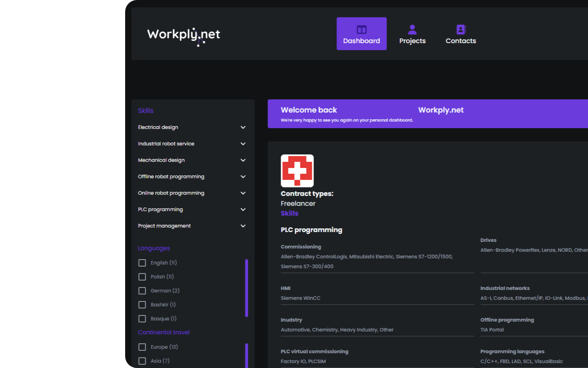Tick the Bashkir (1) checkbox
This screenshot has height=368, width=588.
pyautogui.click(x=142, y=305)
